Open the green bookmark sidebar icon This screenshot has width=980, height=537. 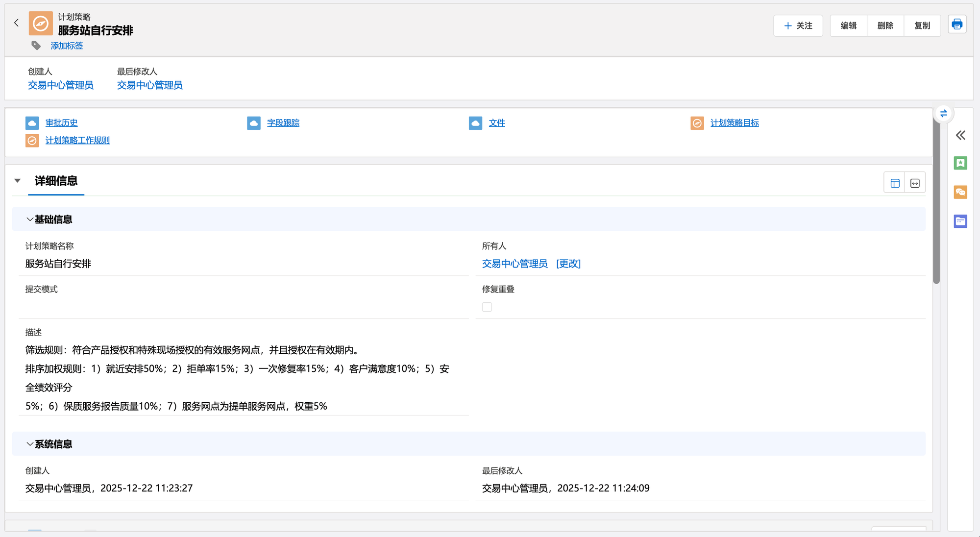coord(960,163)
